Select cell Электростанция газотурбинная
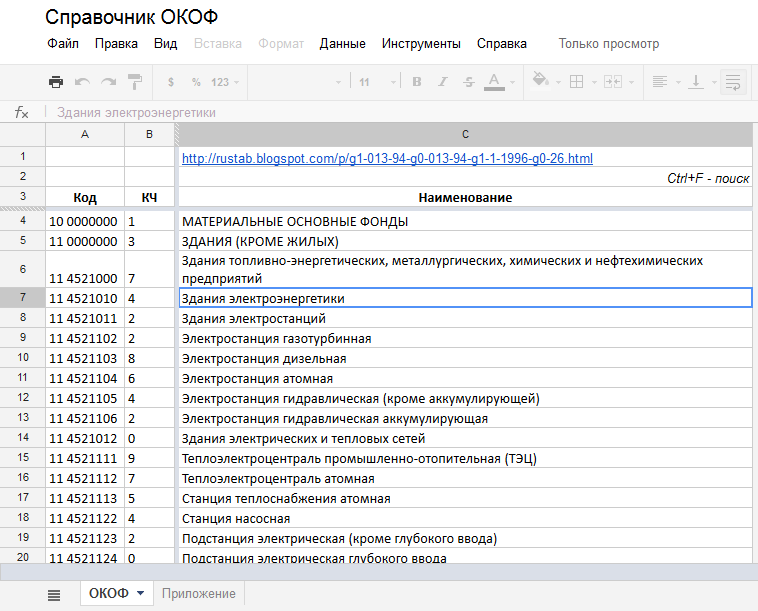 tap(466, 338)
